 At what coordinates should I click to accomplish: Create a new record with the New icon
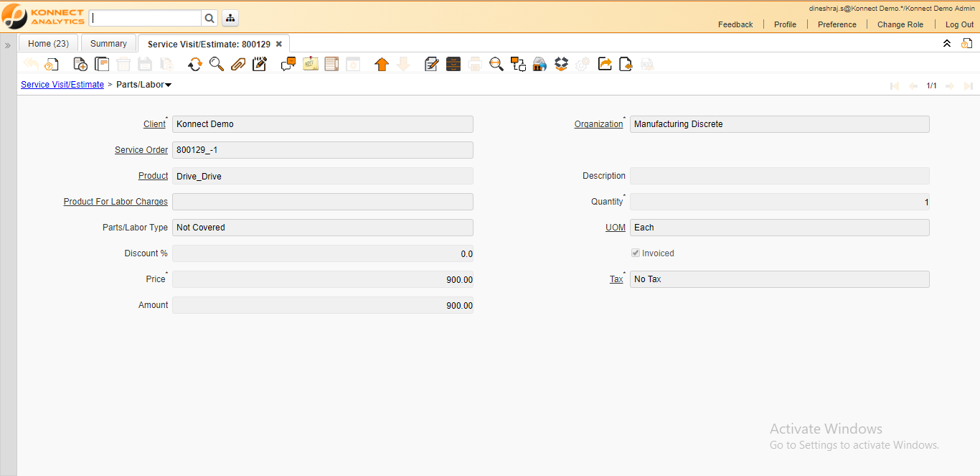tap(80, 65)
